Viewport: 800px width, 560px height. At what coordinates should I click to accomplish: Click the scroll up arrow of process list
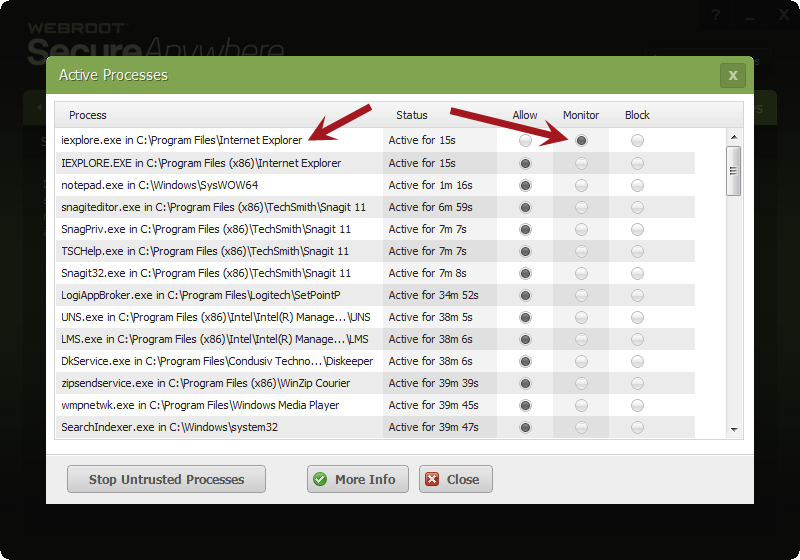pyautogui.click(x=734, y=137)
